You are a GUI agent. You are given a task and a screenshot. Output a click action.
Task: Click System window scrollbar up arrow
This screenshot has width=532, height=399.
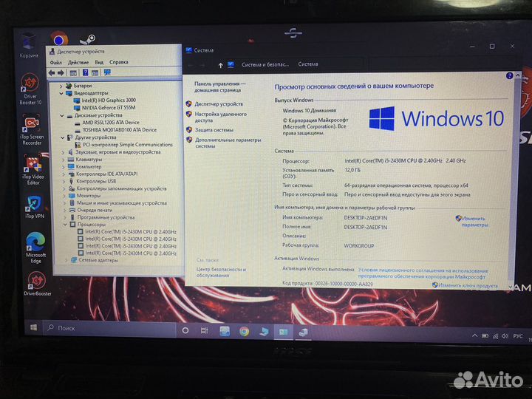point(518,75)
